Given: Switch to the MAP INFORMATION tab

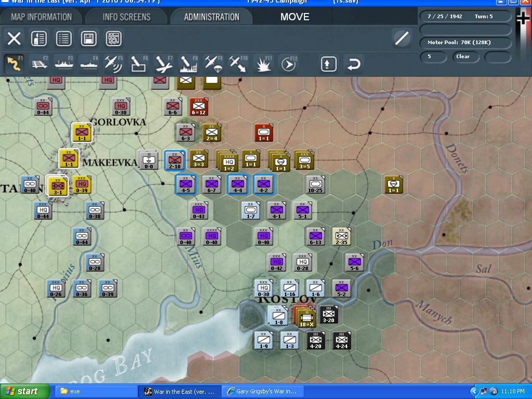Looking at the screenshot, I should [42, 17].
